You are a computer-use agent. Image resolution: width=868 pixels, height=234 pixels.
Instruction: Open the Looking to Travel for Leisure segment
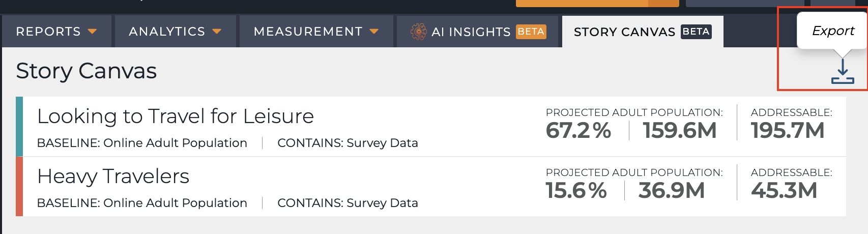(x=176, y=116)
